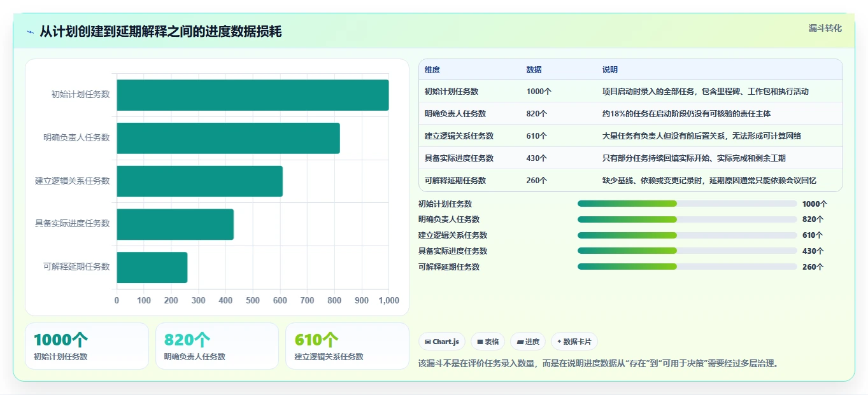The height and width of the screenshot is (395, 868).
Task: Click description starting 项目启动时录入的全部任务
Action: (706, 92)
